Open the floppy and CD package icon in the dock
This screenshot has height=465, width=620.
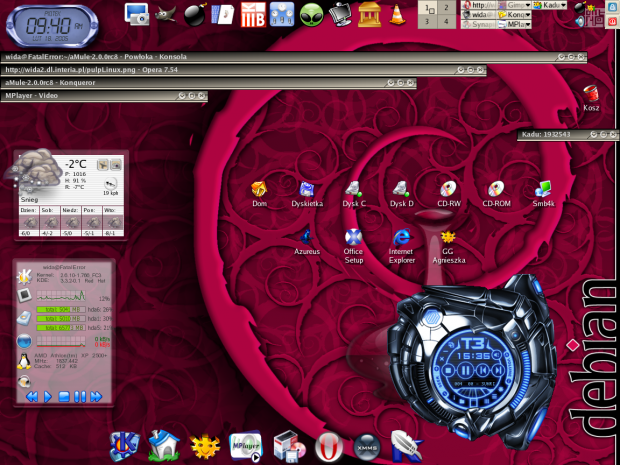click(x=289, y=447)
